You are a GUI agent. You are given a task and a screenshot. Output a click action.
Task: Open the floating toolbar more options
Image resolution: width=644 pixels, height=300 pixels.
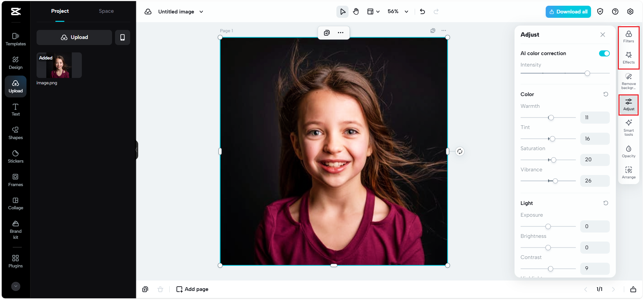[340, 33]
